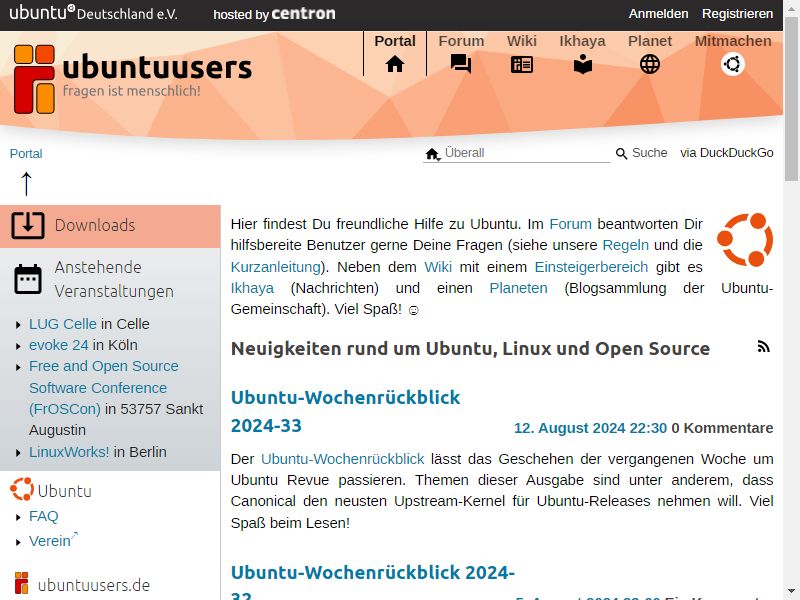The width and height of the screenshot is (800, 600).
Task: Click the Ubuntu sidebar heading text
Action: (x=65, y=491)
